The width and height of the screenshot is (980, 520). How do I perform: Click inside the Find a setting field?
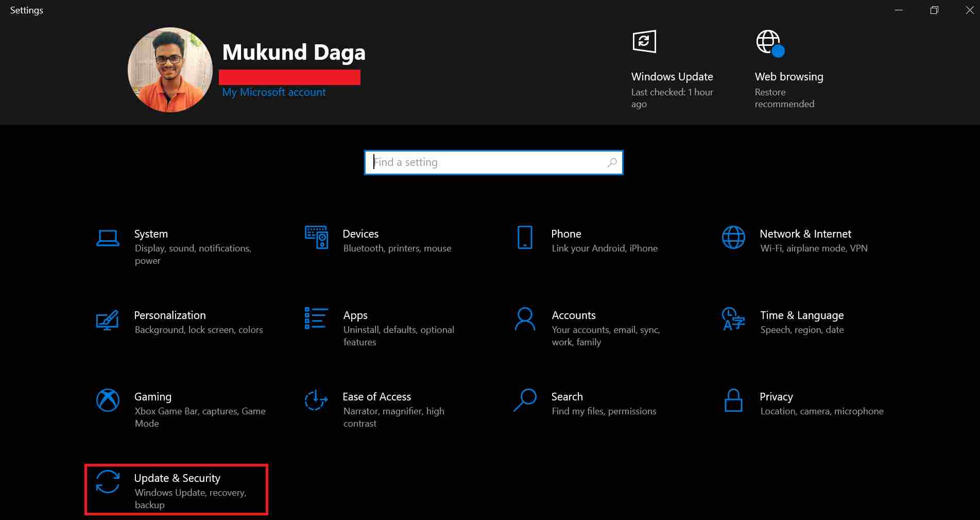493,162
